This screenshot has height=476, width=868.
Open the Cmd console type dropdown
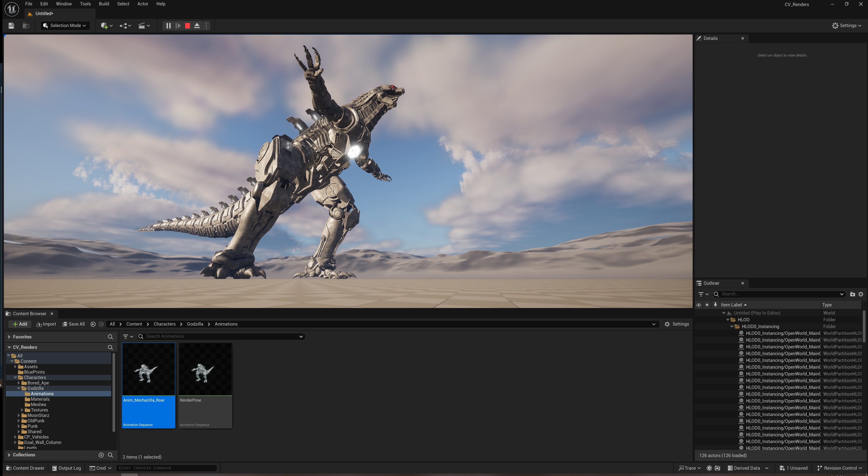(x=100, y=468)
